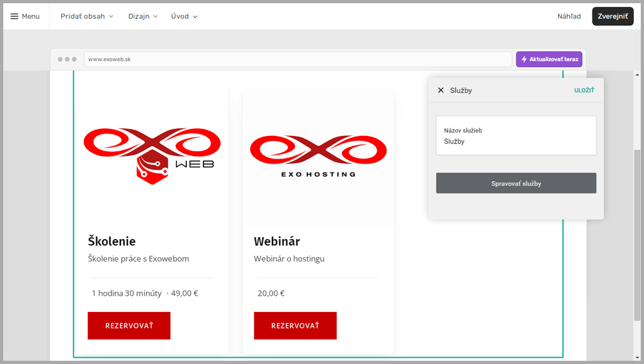Click REZERVOVAŤ under Školenie

tap(129, 325)
